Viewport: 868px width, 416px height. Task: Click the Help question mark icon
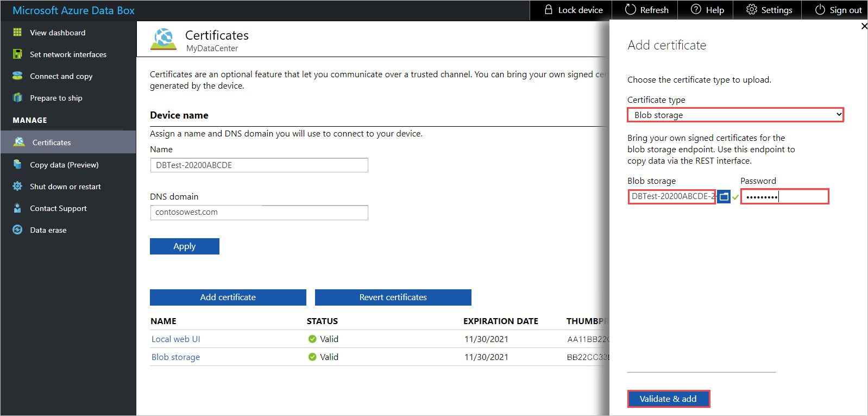pyautogui.click(x=696, y=9)
